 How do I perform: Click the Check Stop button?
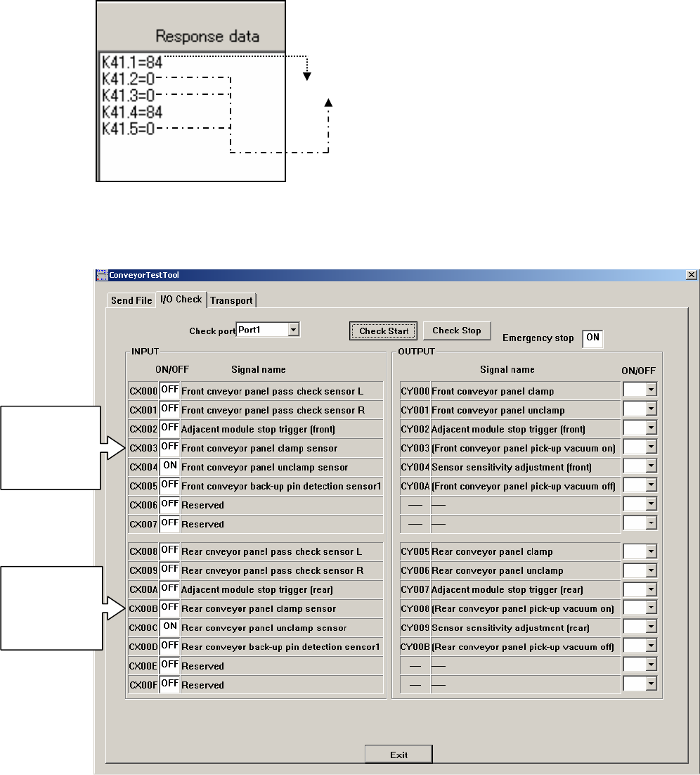pyautogui.click(x=457, y=331)
